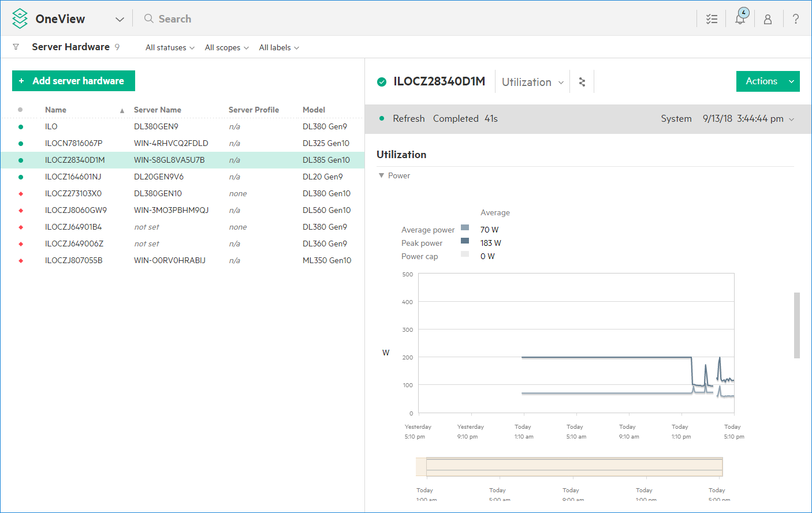Image resolution: width=812 pixels, height=513 pixels.
Task: Open the user session icon
Action: tap(768, 19)
